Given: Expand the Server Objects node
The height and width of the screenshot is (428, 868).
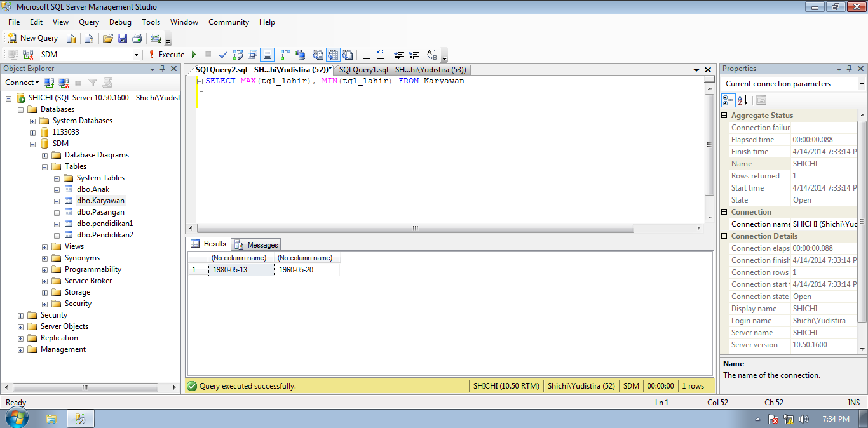Looking at the screenshot, I should coord(20,326).
